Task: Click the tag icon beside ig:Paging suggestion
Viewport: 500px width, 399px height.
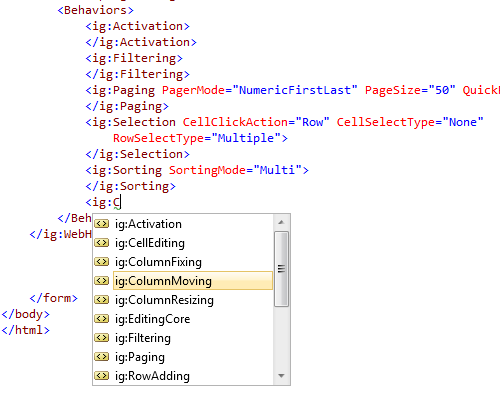Action: click(x=102, y=357)
